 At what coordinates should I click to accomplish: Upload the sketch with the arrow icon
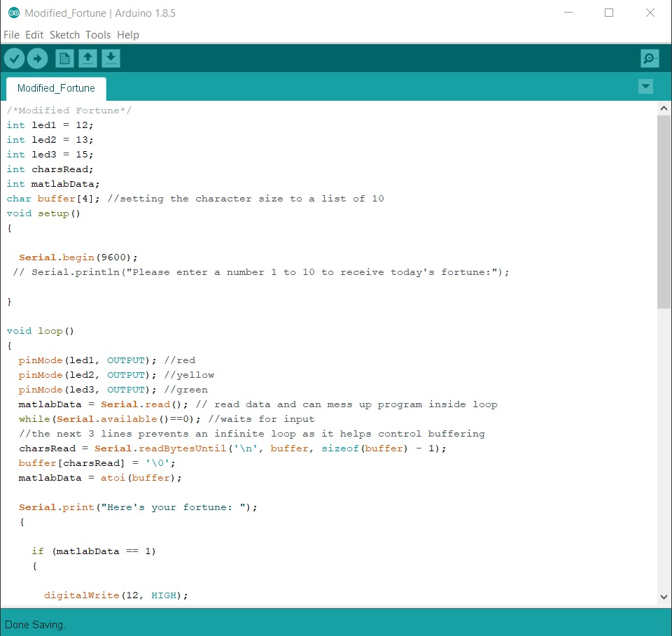pos(37,59)
